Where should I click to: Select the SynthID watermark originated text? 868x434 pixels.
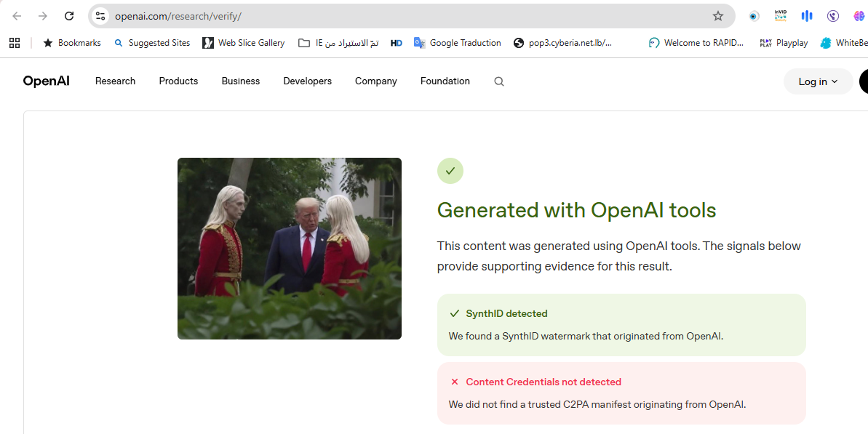pos(586,336)
